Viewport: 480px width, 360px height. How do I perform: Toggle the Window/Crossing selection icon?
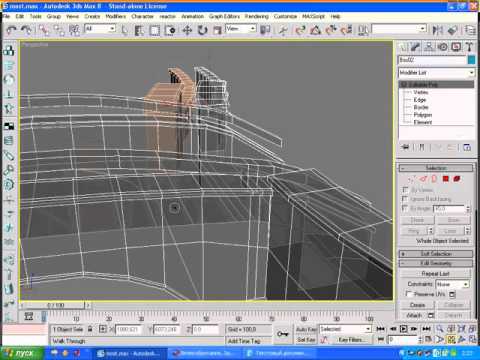point(170,30)
